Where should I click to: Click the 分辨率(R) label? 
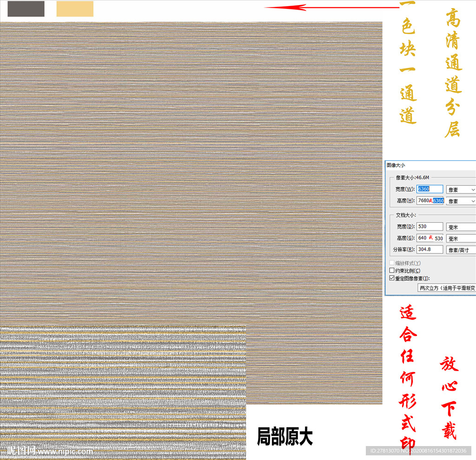click(404, 249)
